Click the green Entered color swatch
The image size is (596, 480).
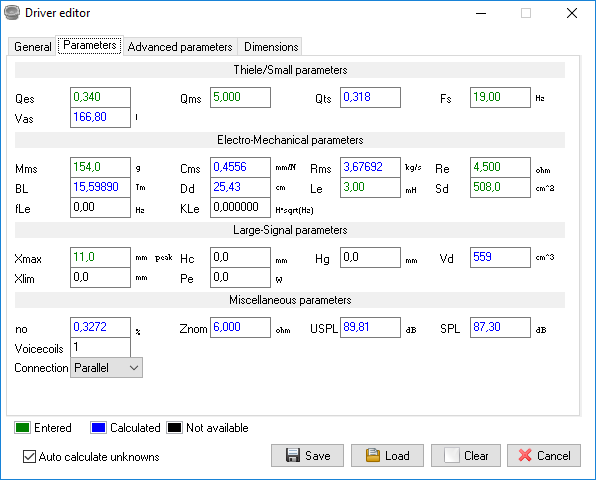click(22, 428)
